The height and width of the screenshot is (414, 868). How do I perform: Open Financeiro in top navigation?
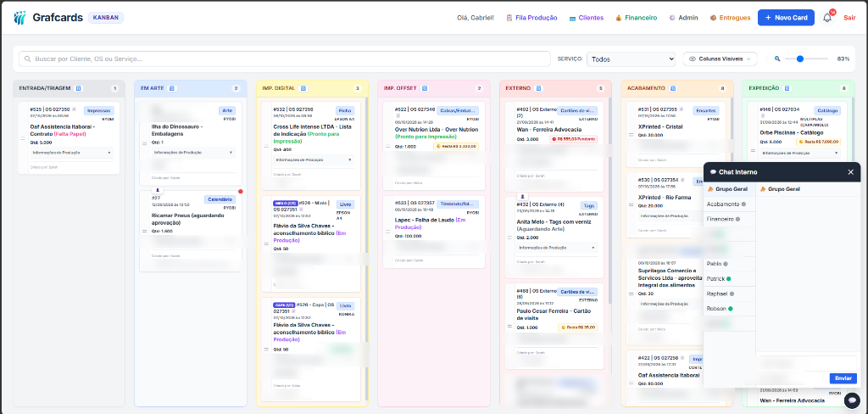[636, 18]
